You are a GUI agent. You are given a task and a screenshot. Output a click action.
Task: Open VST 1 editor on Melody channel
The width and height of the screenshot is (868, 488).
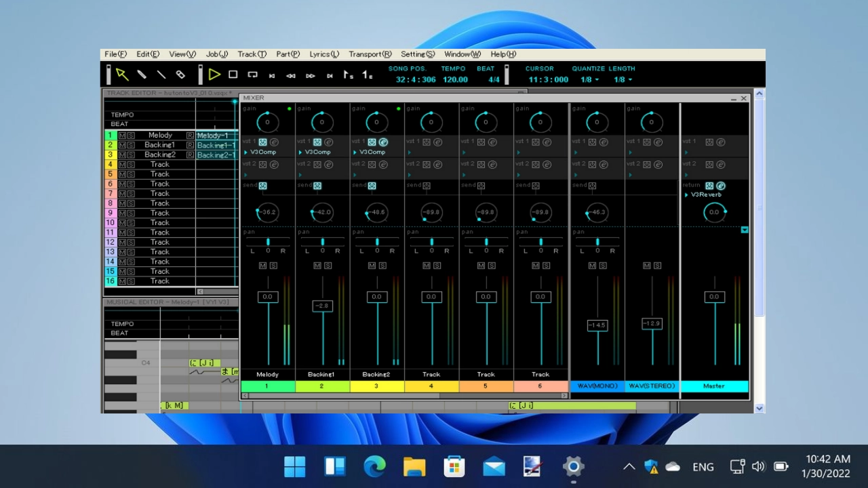click(274, 142)
